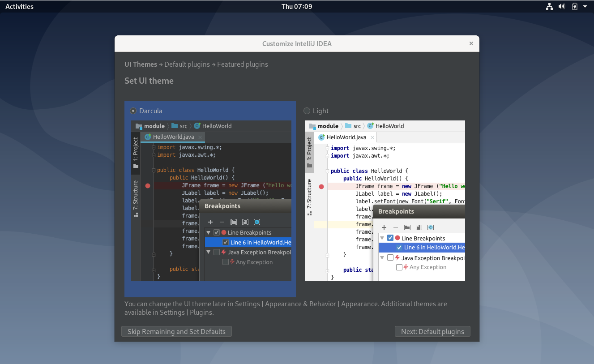This screenshot has width=594, height=364.
Task: Click the volume speaker icon
Action: pyautogui.click(x=562, y=6)
